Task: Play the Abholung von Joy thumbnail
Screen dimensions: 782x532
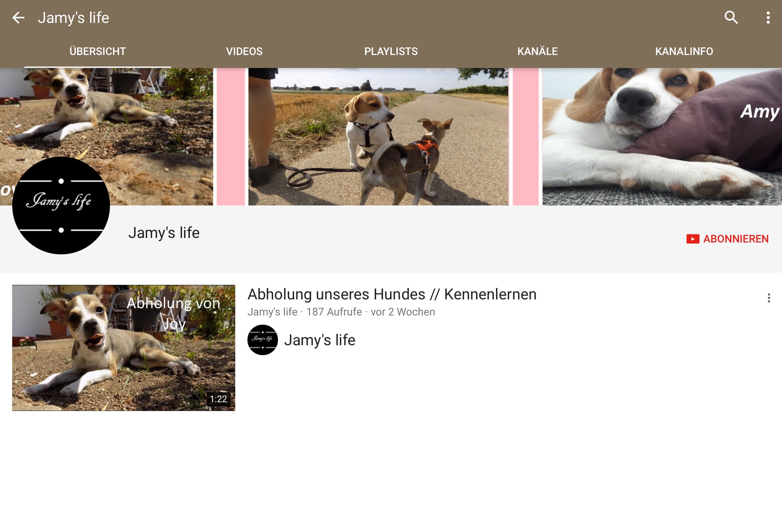Action: [x=123, y=348]
